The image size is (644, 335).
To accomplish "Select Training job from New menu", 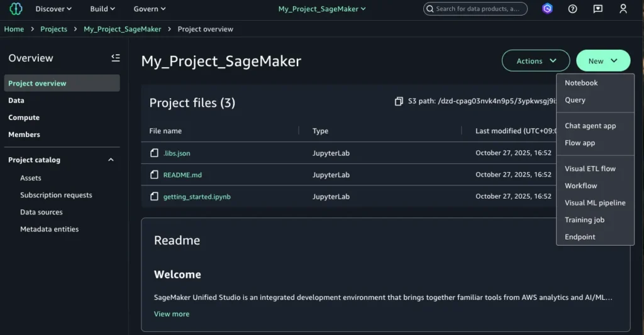I will tap(584, 220).
